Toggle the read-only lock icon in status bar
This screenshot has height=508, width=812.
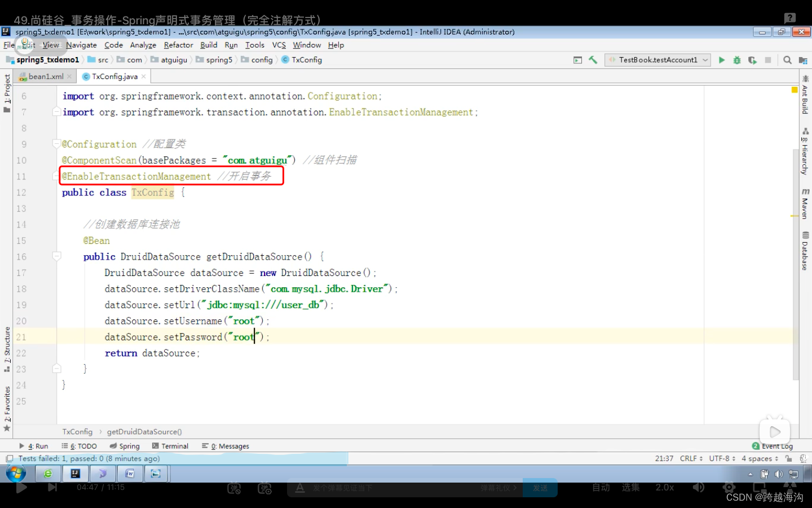click(x=788, y=458)
